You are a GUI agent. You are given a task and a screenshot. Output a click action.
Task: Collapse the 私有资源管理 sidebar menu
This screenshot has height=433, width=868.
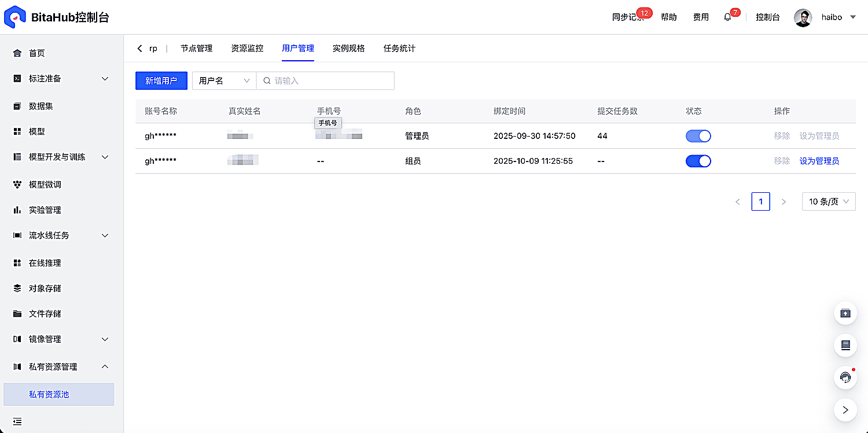[105, 367]
